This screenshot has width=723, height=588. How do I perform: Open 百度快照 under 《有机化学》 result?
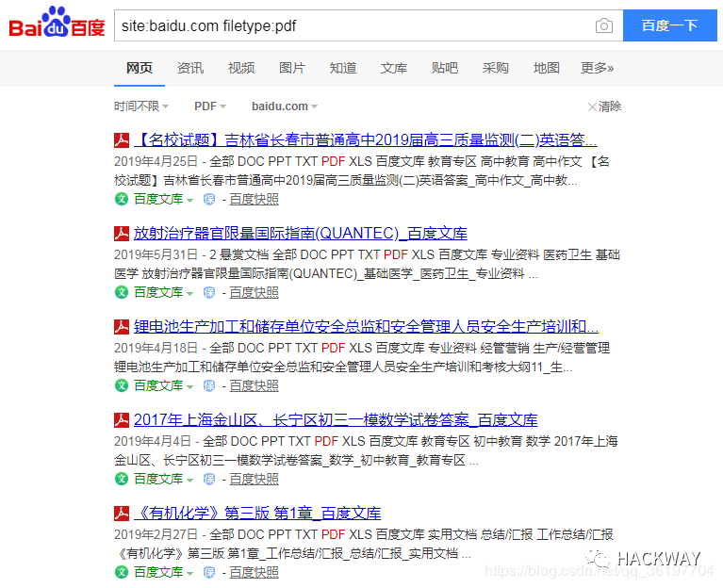pos(255,572)
